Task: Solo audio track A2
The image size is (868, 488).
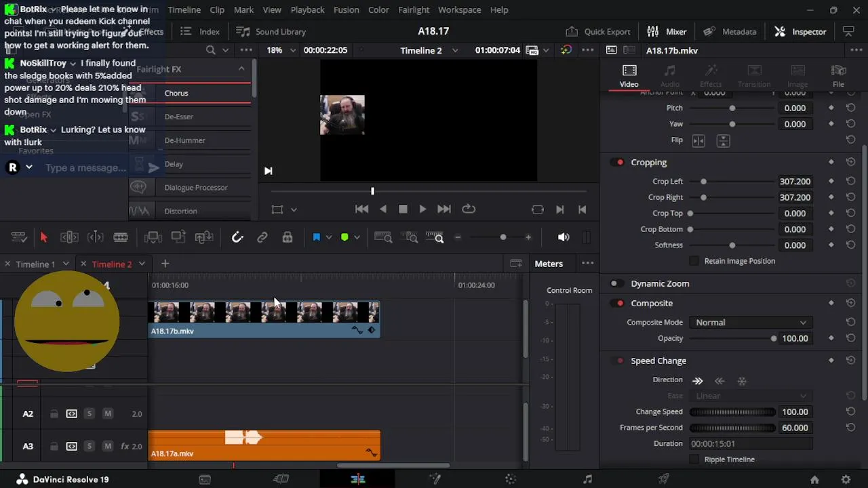Action: 89,414
